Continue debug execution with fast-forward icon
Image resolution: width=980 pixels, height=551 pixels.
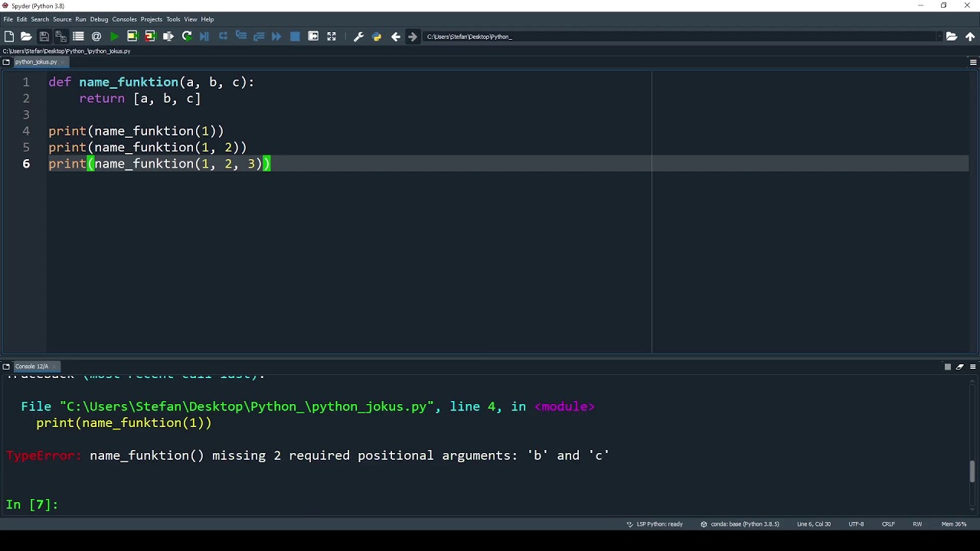point(276,36)
